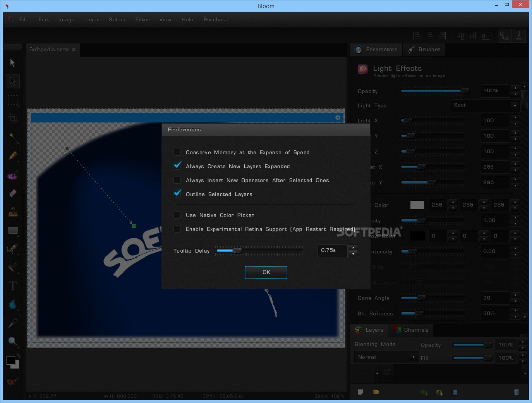The height and width of the screenshot is (403, 532).
Task: Delete layer with the trash can icon
Action: click(x=516, y=392)
